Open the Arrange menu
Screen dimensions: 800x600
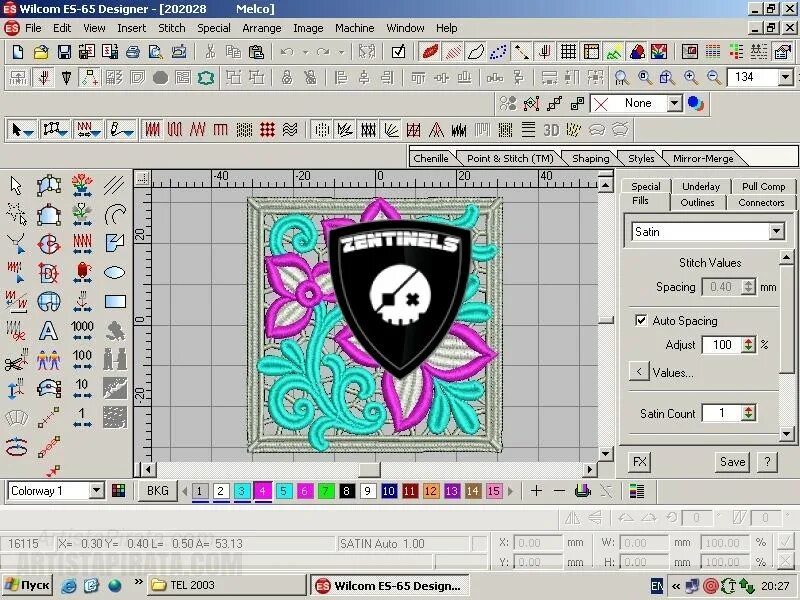click(261, 28)
